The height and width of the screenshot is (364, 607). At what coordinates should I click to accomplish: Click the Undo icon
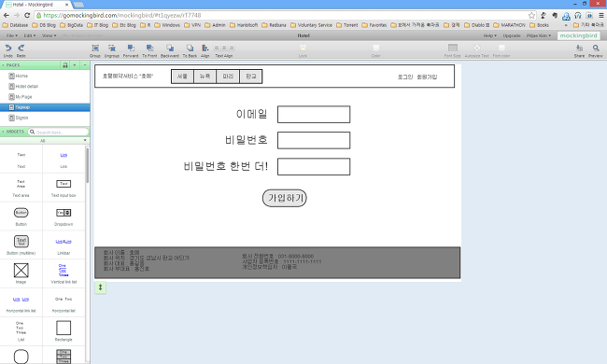pyautogui.click(x=7, y=48)
